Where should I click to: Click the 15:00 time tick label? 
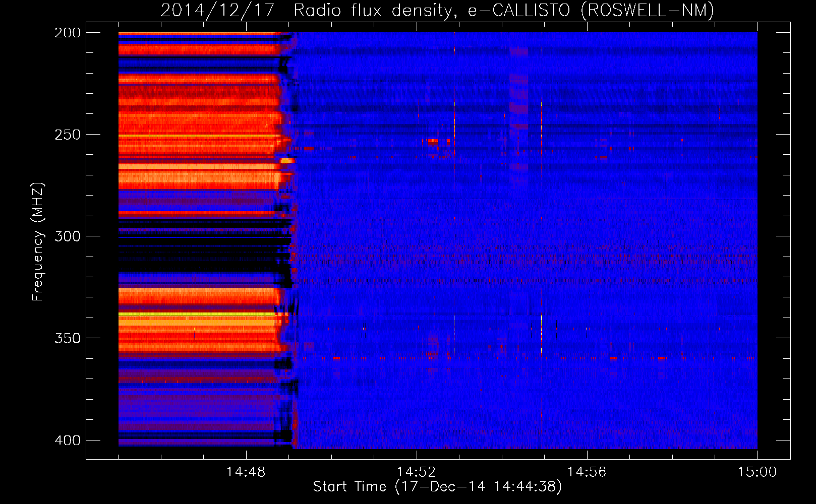(757, 472)
